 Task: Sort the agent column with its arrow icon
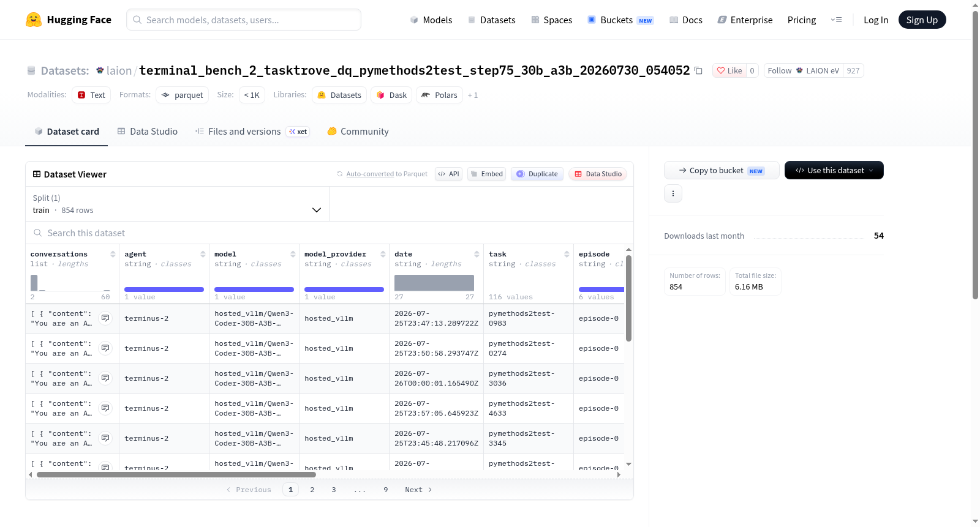pyautogui.click(x=203, y=254)
